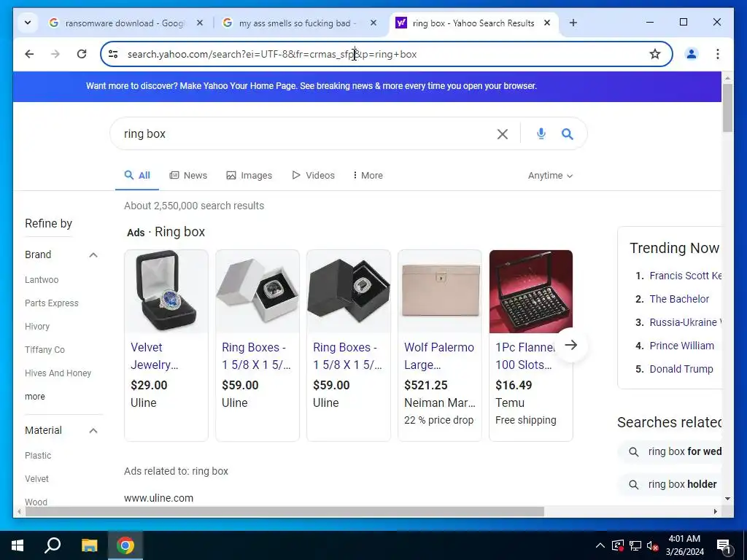This screenshot has width=747, height=560.
Task: Collapse the Brand filter section
Action: 93,254
